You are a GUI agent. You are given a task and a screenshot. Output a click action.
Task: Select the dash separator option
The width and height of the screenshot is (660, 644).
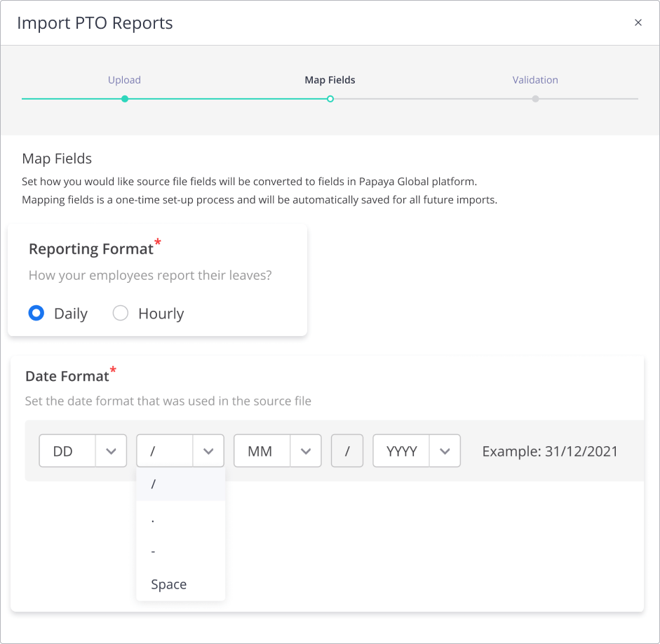pos(180,551)
